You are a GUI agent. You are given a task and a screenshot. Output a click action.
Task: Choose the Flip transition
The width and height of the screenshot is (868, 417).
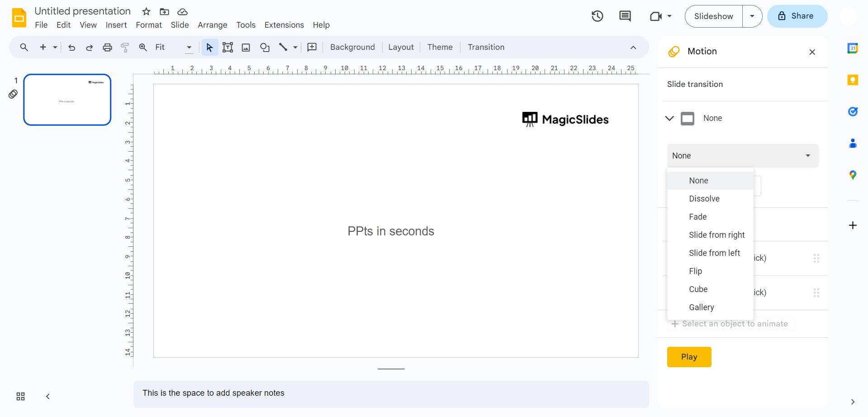tap(710, 271)
